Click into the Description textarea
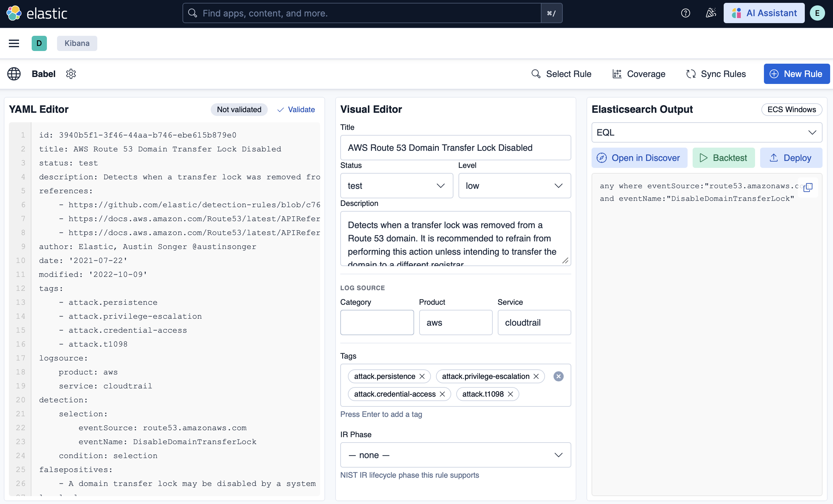This screenshot has width=833, height=504. tap(455, 239)
